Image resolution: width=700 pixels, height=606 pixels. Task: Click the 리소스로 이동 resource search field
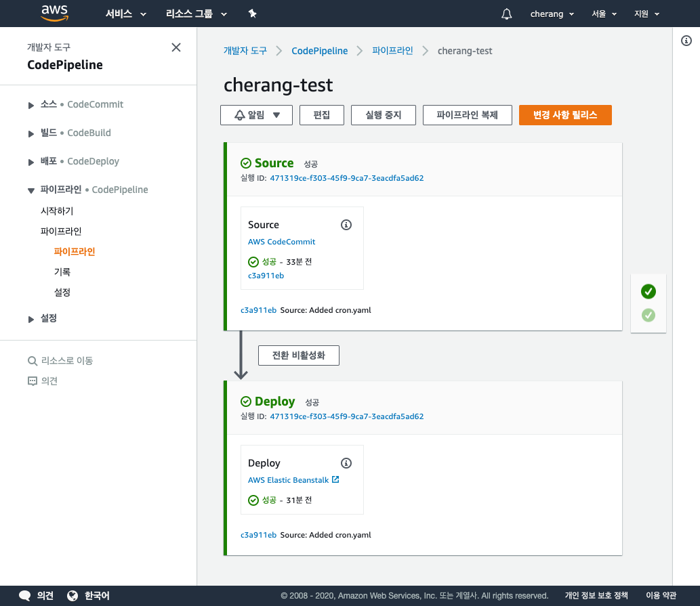[x=67, y=361]
